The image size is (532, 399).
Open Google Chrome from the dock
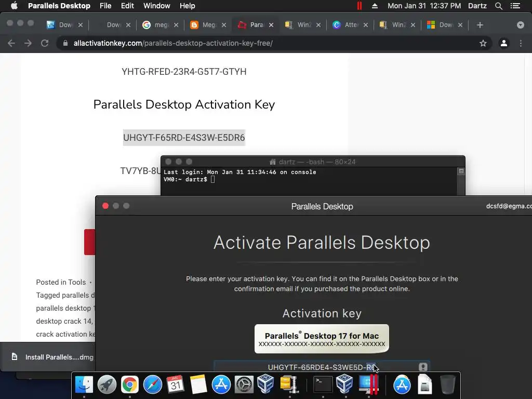(129, 385)
